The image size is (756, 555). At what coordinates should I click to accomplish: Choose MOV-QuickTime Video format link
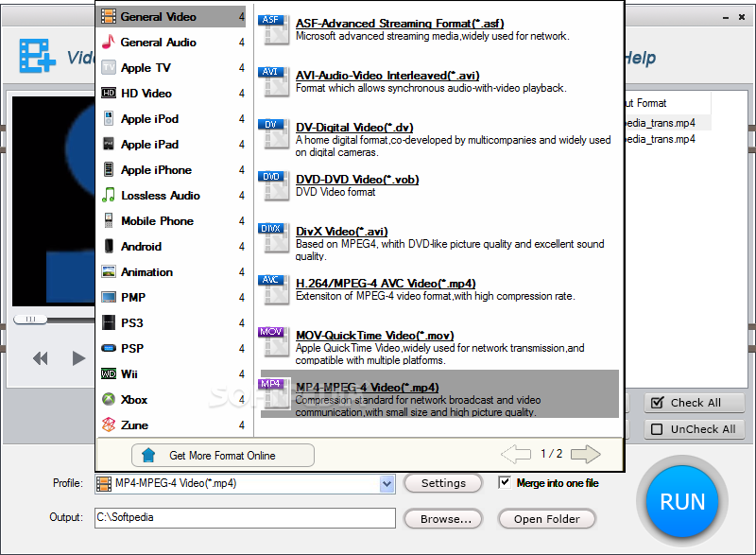pyautogui.click(x=374, y=336)
